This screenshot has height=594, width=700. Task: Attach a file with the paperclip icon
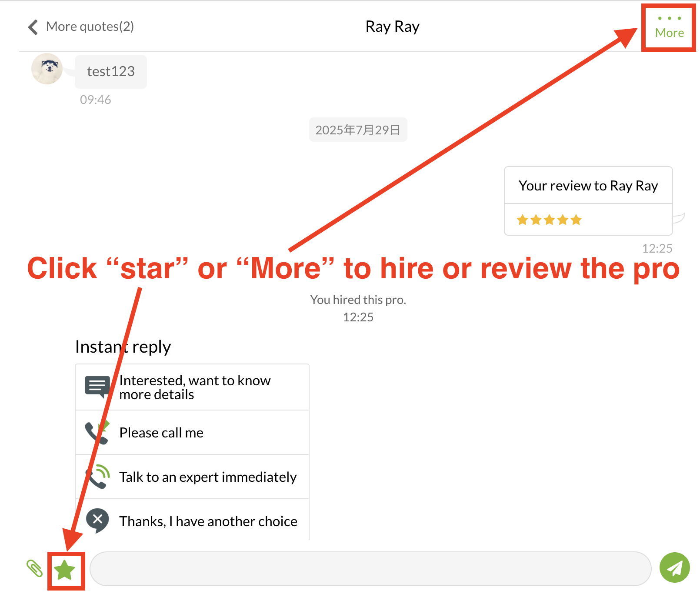coord(34,568)
